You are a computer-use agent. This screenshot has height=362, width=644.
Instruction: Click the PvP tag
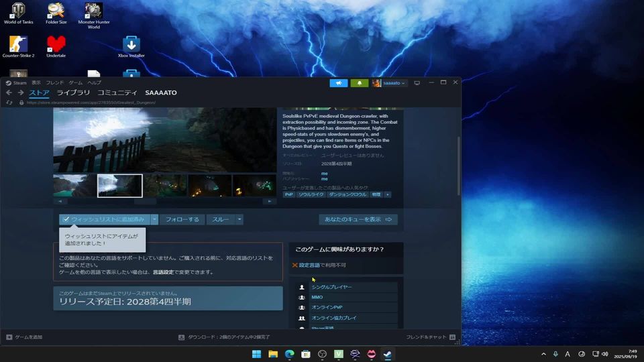tap(288, 194)
